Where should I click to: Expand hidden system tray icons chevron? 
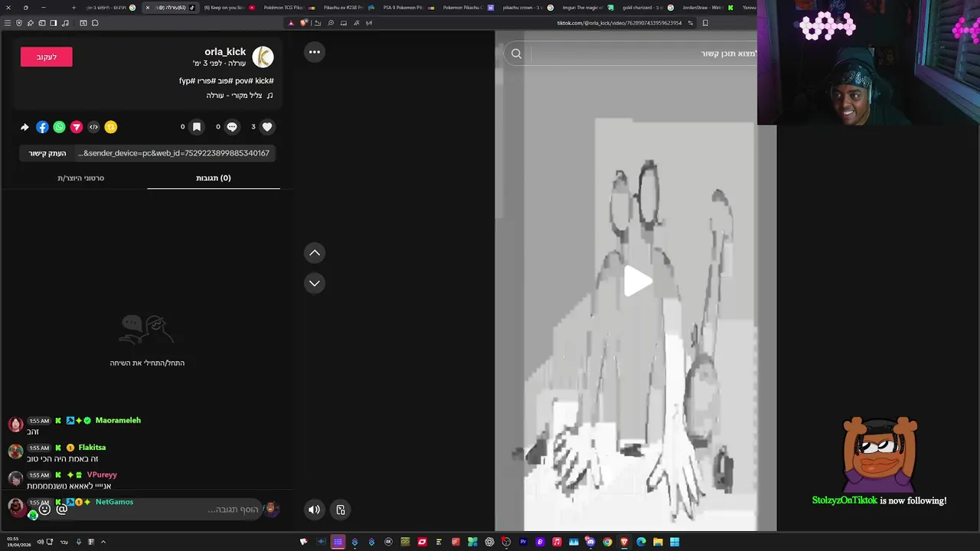[103, 542]
